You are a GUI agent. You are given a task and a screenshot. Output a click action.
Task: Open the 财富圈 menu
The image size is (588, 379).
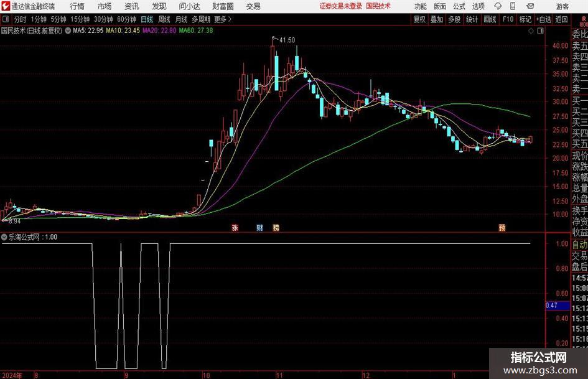(223, 6)
